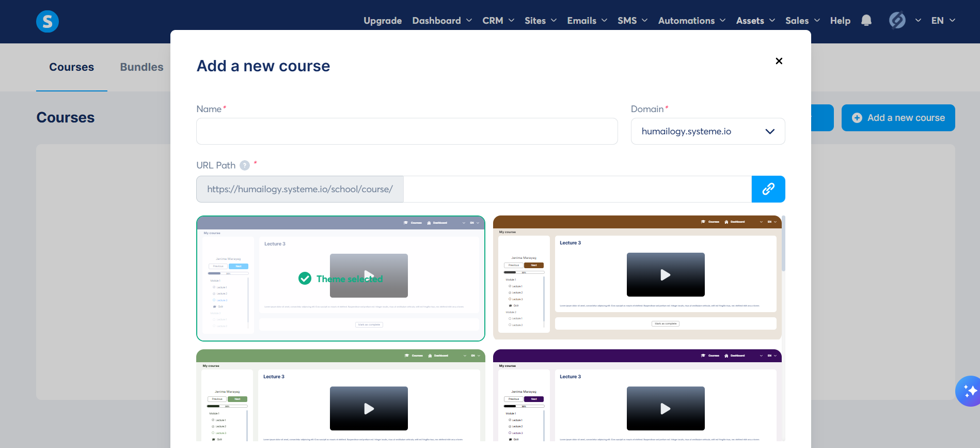980x448 pixels.
Task: Open the user profile avatar menu
Action: click(x=897, y=20)
